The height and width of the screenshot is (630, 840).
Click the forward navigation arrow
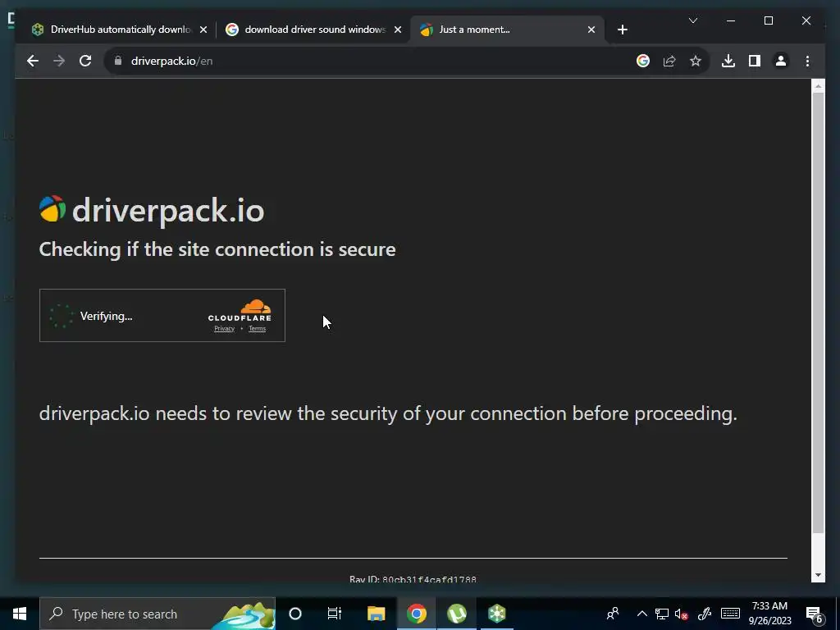[x=59, y=61]
